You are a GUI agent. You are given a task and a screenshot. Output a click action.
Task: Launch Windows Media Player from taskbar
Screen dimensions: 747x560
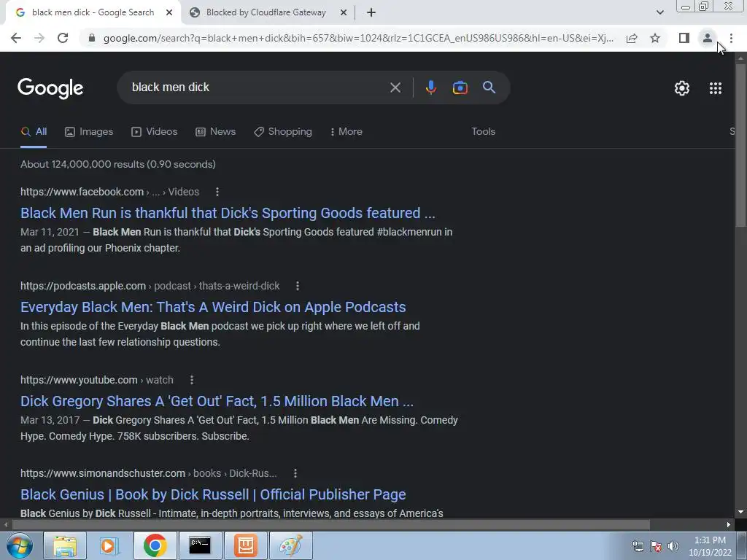109,545
